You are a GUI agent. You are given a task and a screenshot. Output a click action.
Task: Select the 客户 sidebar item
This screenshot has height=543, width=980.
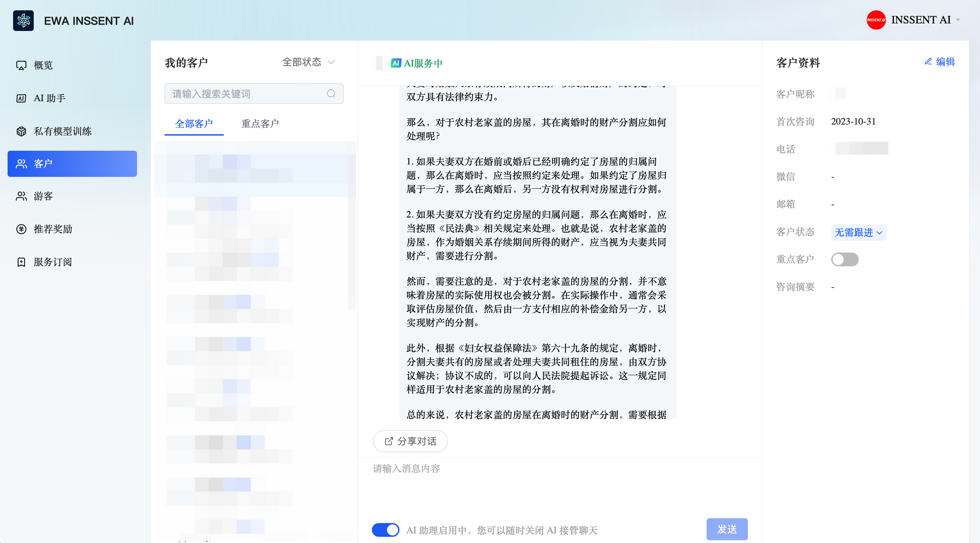coord(72,164)
